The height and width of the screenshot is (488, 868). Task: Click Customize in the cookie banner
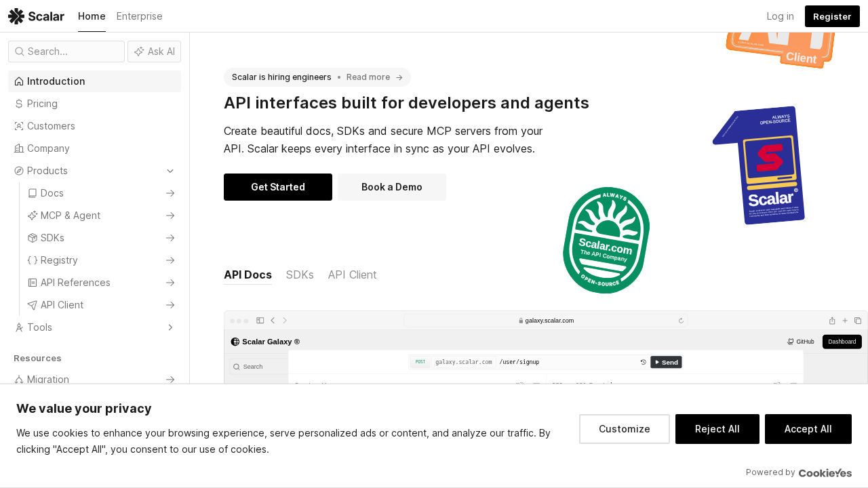[x=625, y=429]
